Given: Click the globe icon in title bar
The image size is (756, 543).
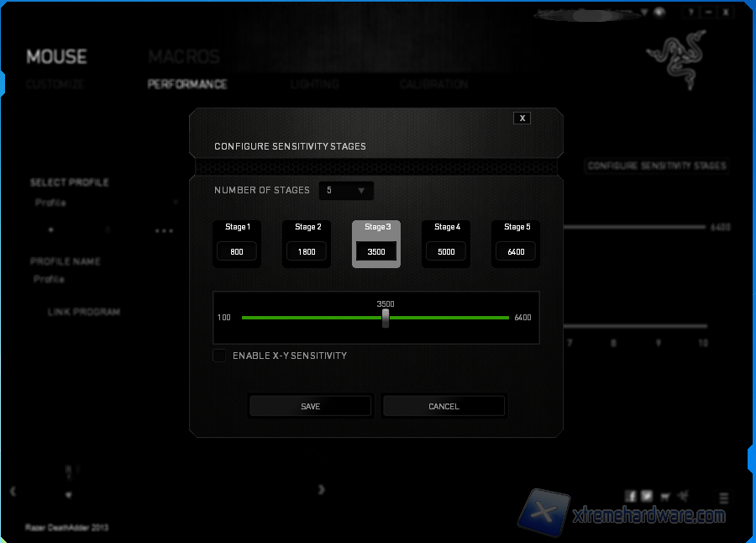Looking at the screenshot, I should click(x=659, y=13).
